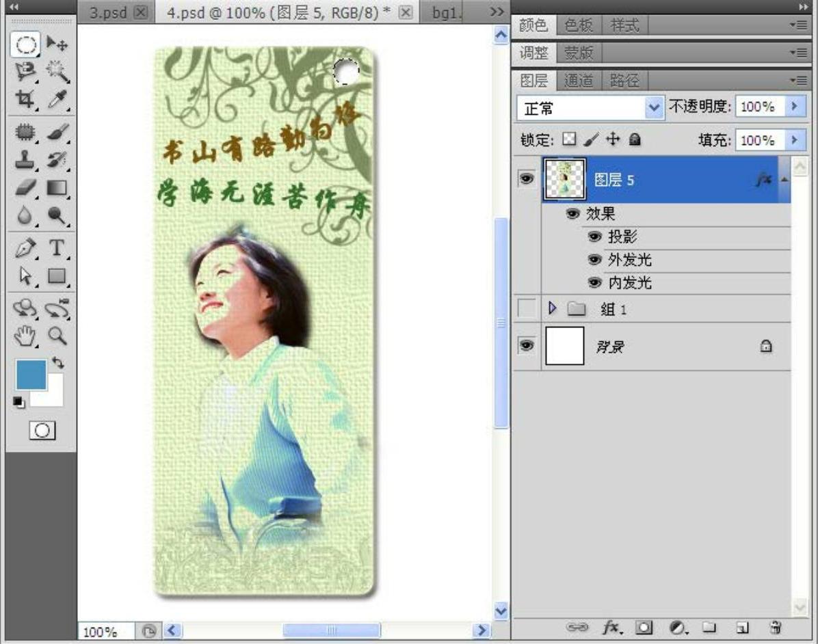The image size is (818, 644).
Task: Expand the 组 1 group folder
Action: pyautogui.click(x=553, y=309)
